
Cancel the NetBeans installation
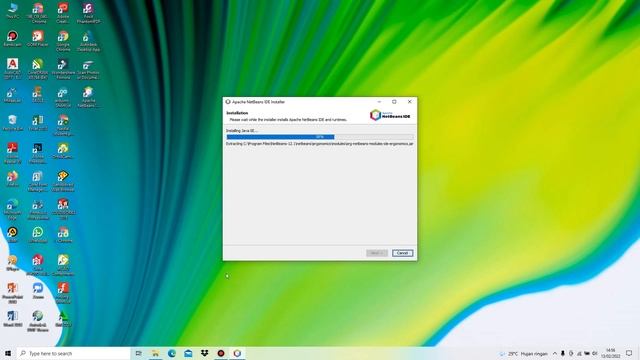point(402,253)
